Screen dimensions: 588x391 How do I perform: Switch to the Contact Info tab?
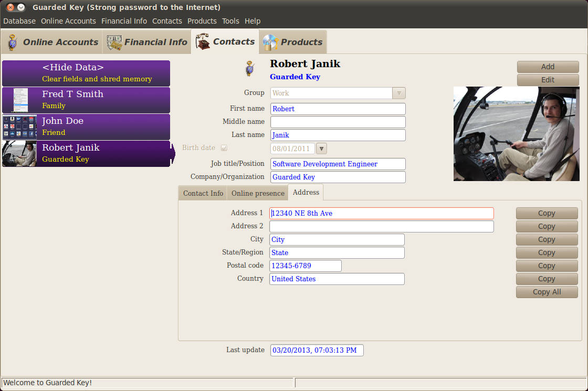click(203, 193)
